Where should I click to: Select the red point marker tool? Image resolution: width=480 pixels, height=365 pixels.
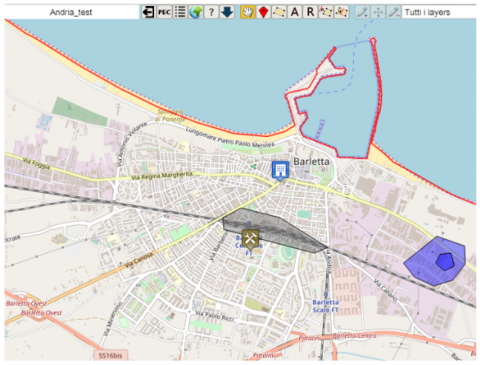click(x=263, y=12)
